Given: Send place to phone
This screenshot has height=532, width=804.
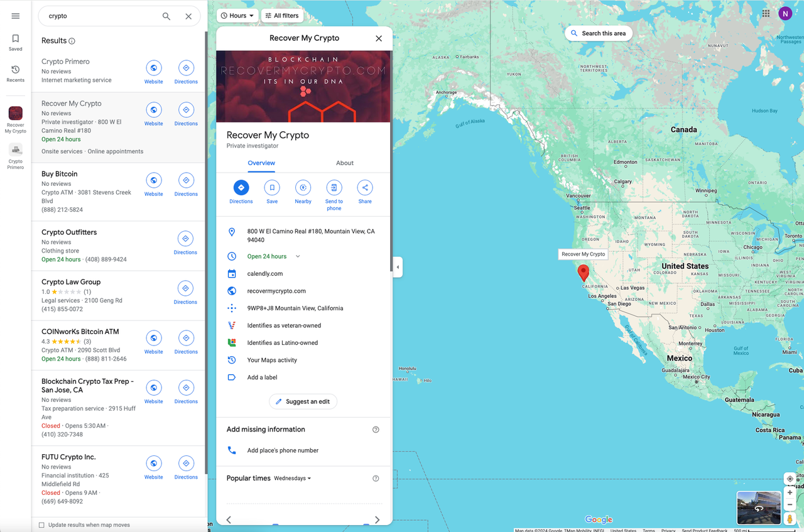Looking at the screenshot, I should pos(334,195).
